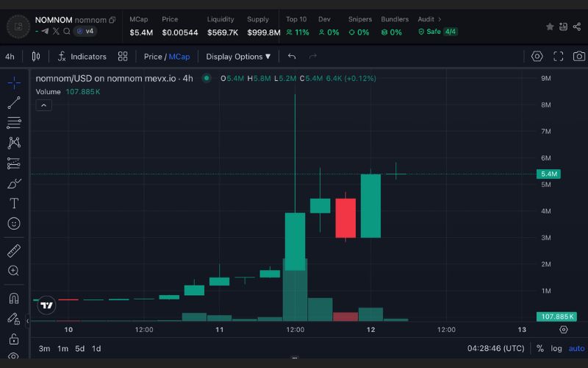Open the Telegram link
Screen dimensions: 588x368
[x=45, y=31]
